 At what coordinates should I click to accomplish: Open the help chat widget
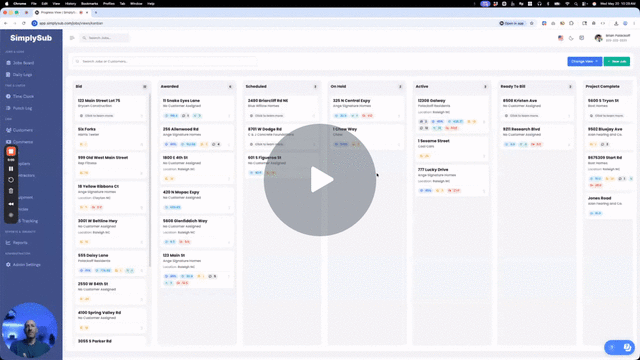pos(620,347)
